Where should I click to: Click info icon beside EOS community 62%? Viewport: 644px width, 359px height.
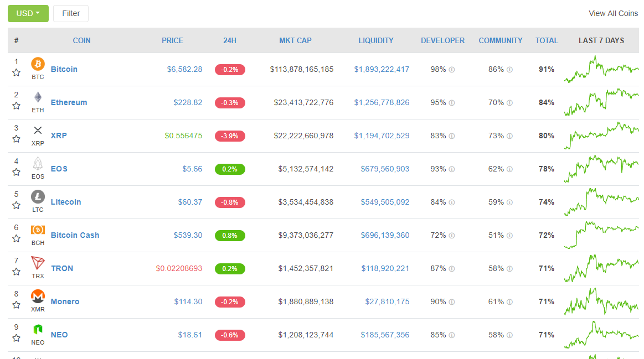509,169
